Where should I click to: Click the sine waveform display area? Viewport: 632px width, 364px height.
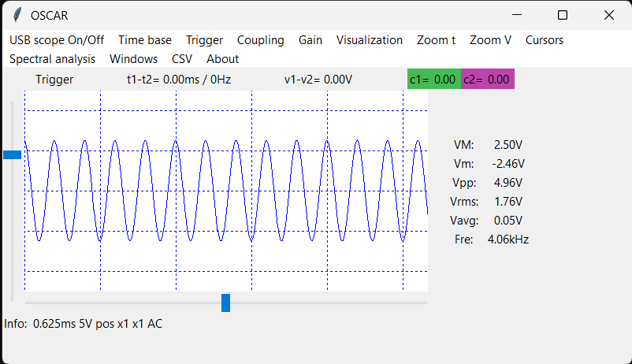point(226,190)
